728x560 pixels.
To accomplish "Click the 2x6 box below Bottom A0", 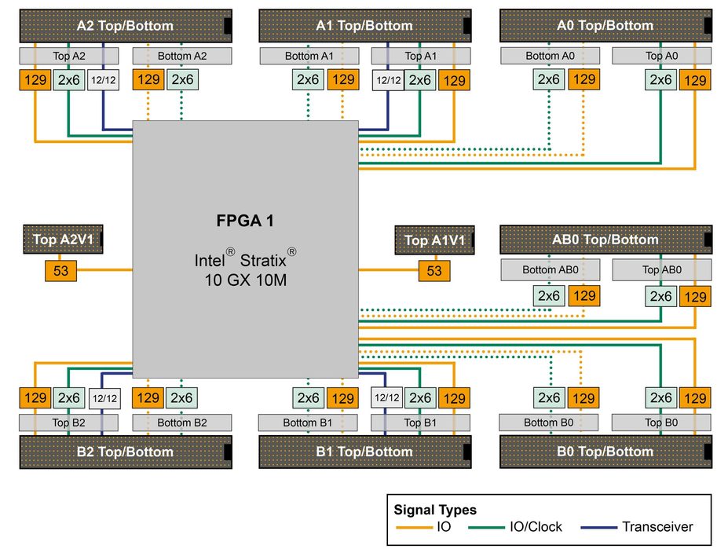I will [549, 79].
